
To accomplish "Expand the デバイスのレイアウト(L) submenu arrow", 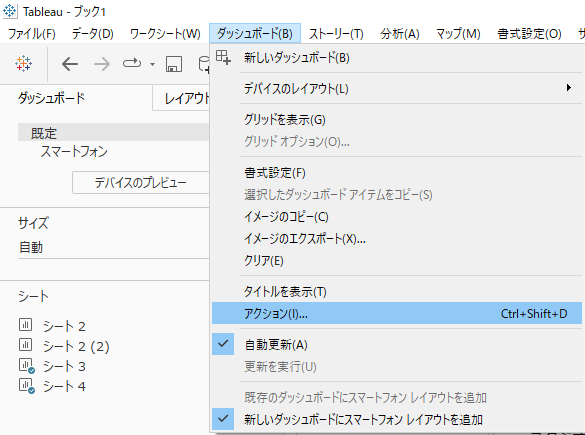I will pos(569,88).
